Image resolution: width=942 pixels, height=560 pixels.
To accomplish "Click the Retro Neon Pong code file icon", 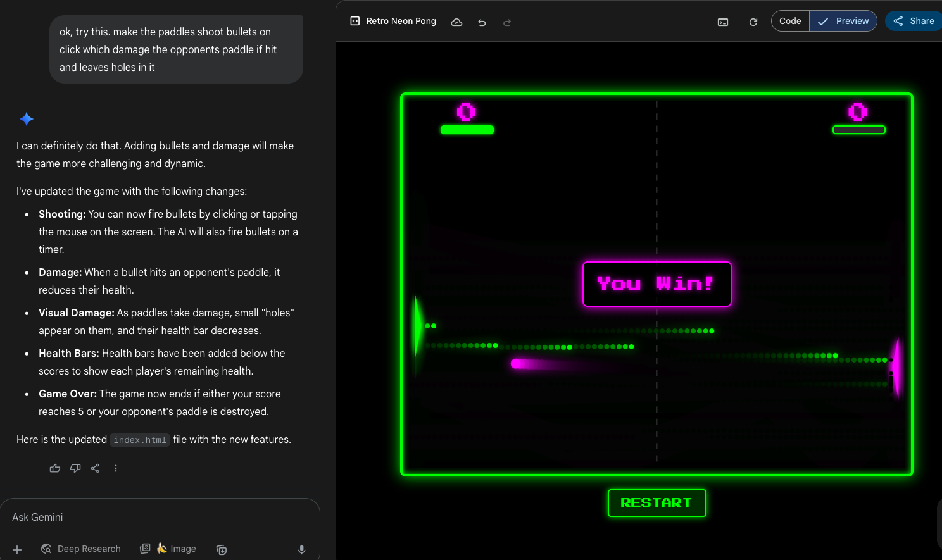I will pyautogui.click(x=355, y=21).
